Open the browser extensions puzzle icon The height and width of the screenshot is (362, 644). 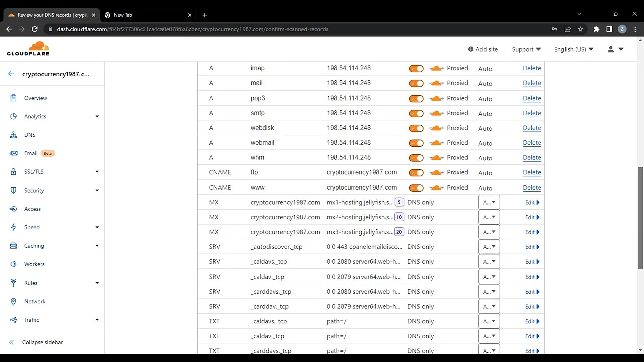click(x=596, y=29)
